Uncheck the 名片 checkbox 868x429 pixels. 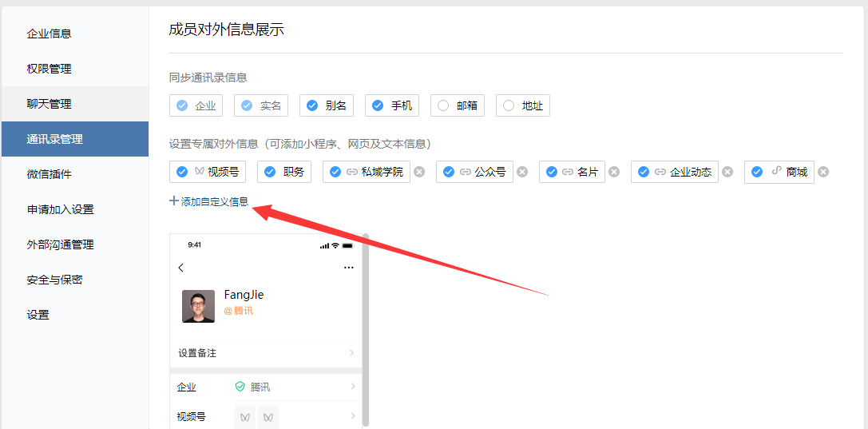[x=551, y=172]
